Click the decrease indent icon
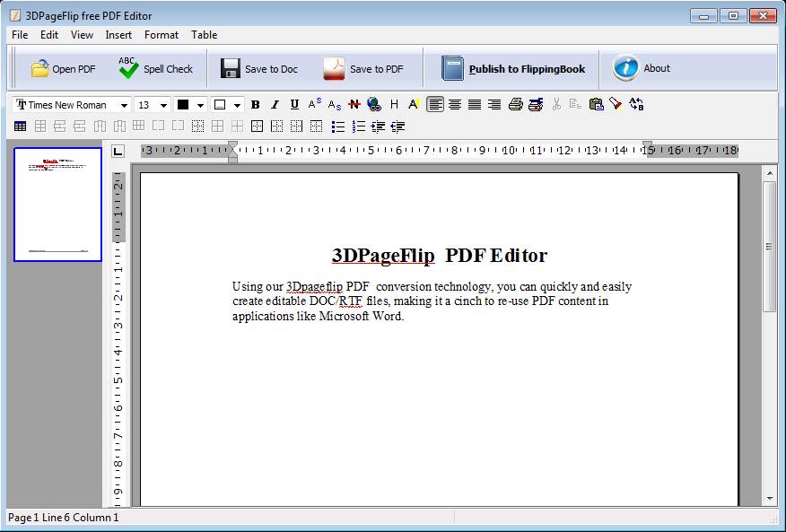Image resolution: width=786 pixels, height=532 pixels. click(x=397, y=126)
